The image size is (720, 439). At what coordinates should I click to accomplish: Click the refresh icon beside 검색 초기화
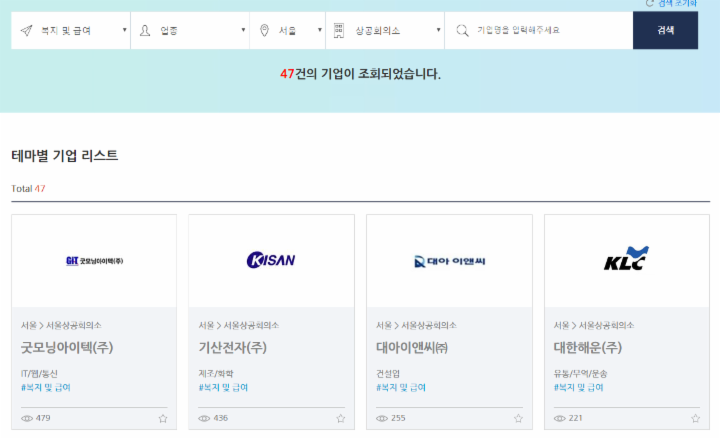pos(649,3)
